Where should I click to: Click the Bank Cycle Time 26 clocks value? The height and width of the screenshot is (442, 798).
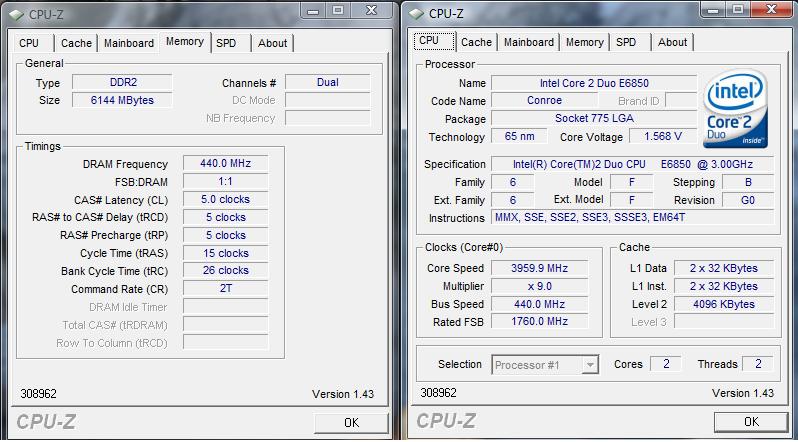225,270
